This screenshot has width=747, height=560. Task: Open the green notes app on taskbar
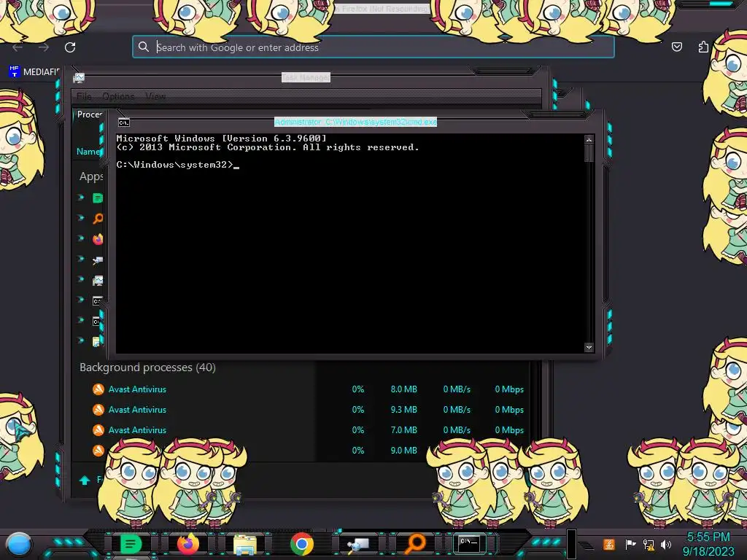coord(131,544)
